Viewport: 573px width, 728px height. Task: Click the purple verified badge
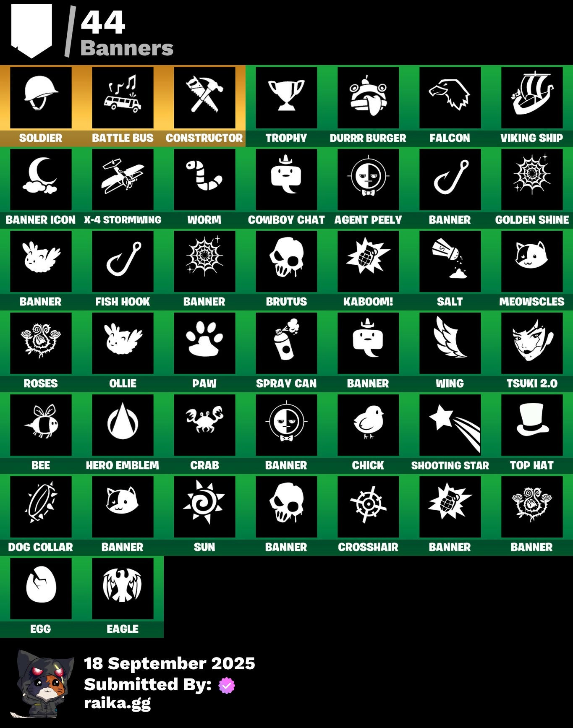click(x=227, y=685)
